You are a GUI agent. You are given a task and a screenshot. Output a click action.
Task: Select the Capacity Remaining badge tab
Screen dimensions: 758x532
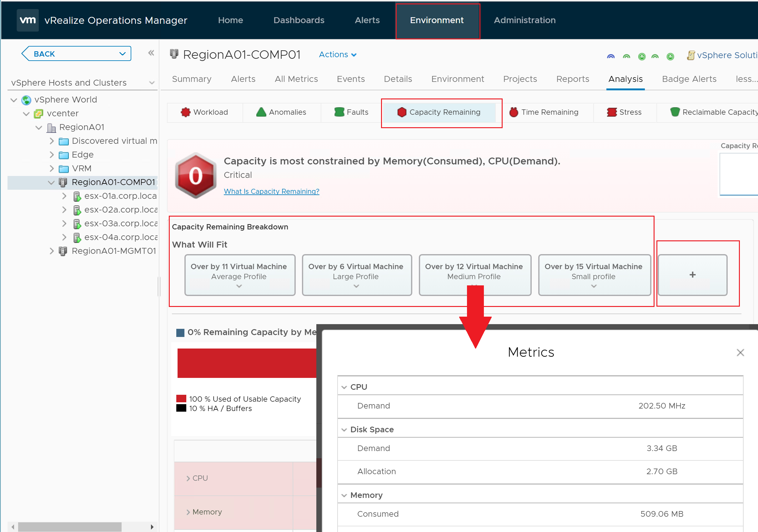(x=439, y=113)
